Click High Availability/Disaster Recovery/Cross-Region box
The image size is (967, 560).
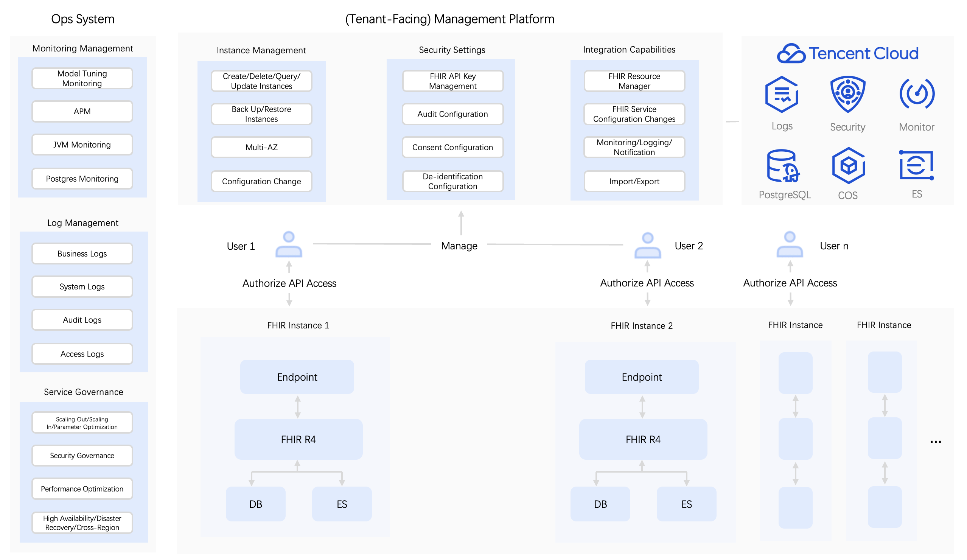point(82,523)
